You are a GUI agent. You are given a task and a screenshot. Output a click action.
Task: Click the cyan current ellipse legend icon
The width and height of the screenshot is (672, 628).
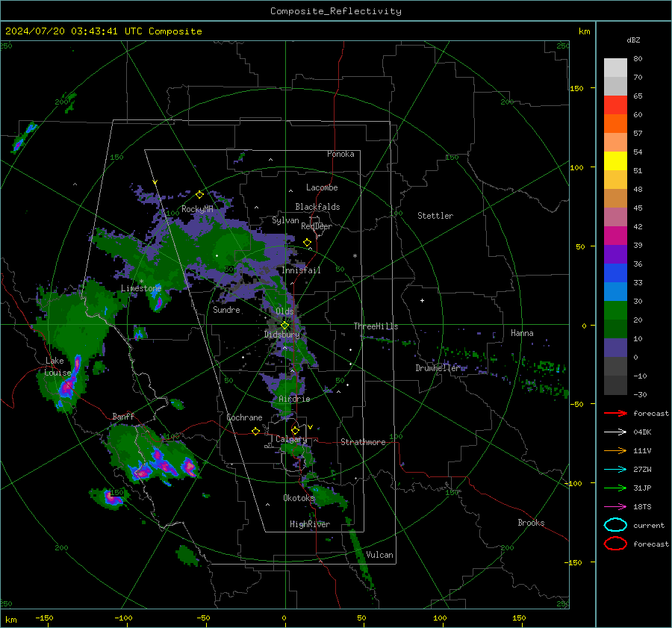(x=615, y=525)
